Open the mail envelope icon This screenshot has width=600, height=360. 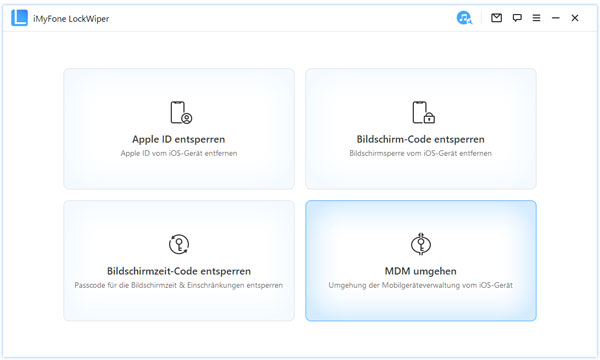click(496, 18)
